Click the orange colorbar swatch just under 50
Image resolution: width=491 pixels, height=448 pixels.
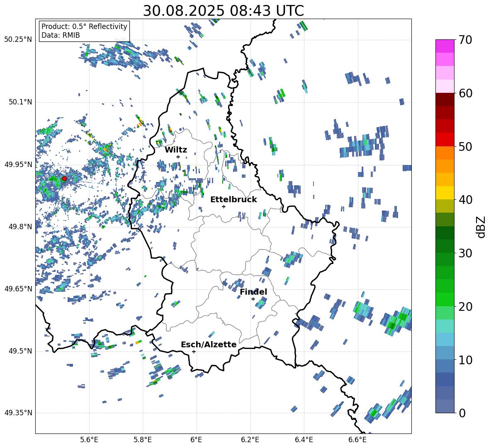445,153
